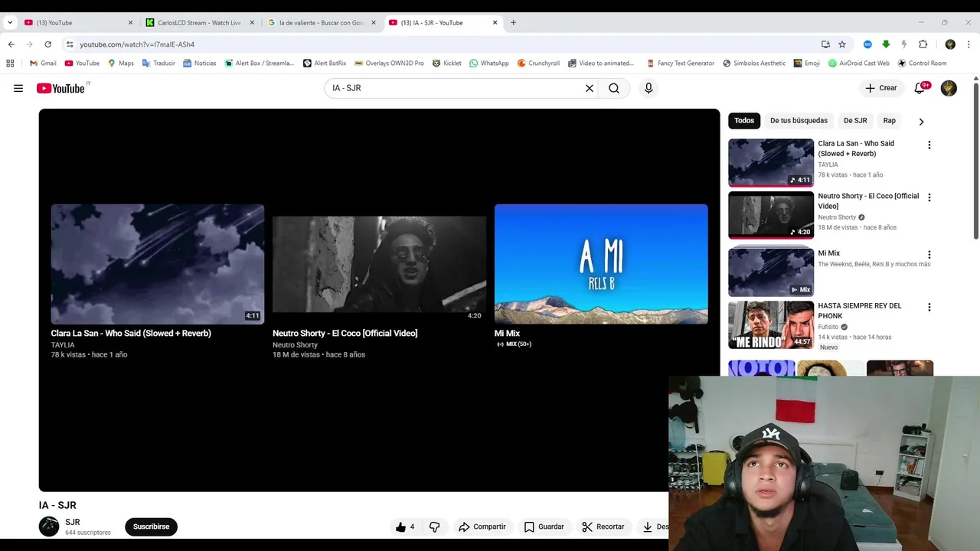Dislike the video with thumbs down
Viewport: 980px width, 551px height.
(x=435, y=527)
